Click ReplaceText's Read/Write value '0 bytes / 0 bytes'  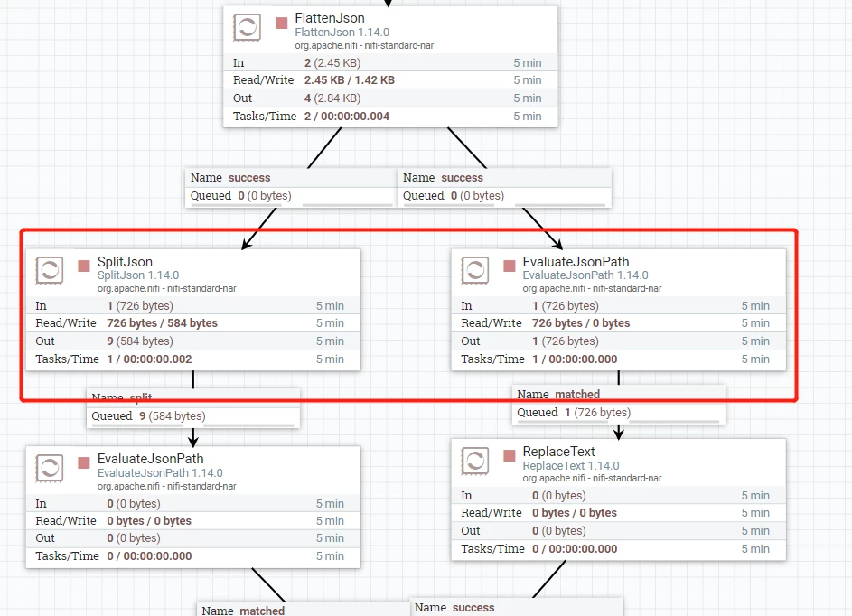coord(575,512)
